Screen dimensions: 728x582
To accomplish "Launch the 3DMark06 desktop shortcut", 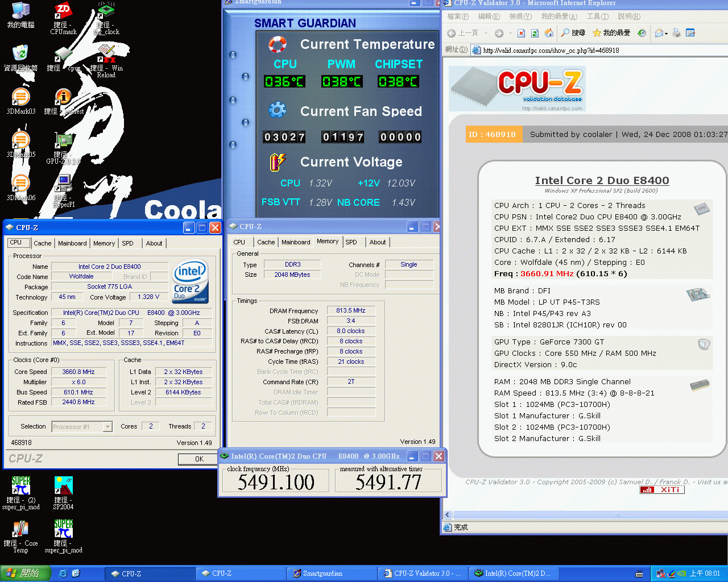I will click(x=20, y=188).
